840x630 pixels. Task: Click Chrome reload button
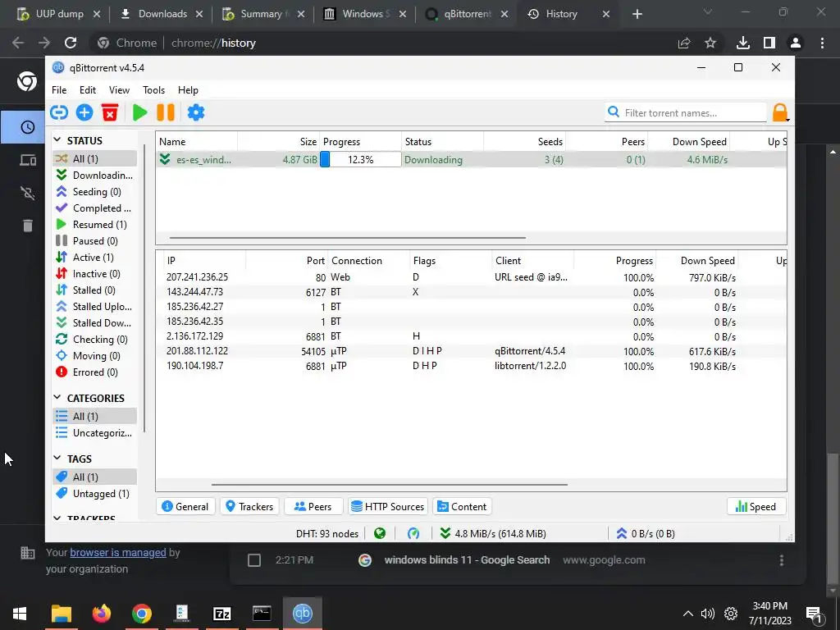coord(71,43)
